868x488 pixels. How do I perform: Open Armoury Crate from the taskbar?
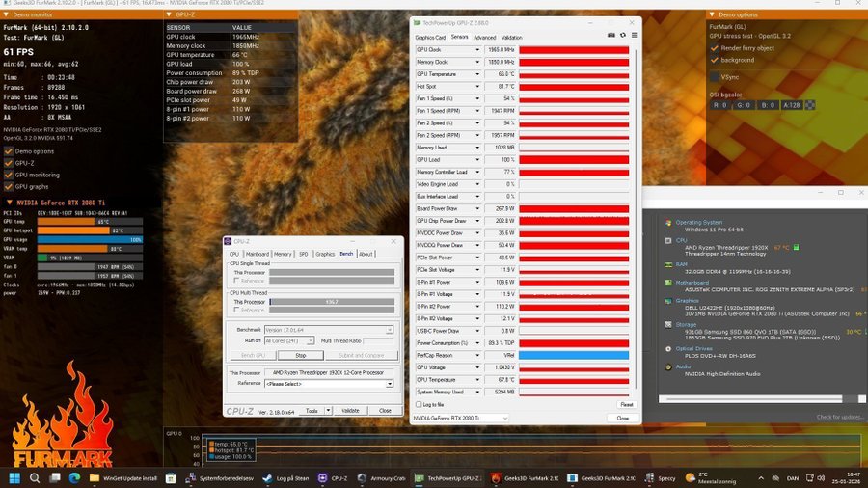click(383, 477)
